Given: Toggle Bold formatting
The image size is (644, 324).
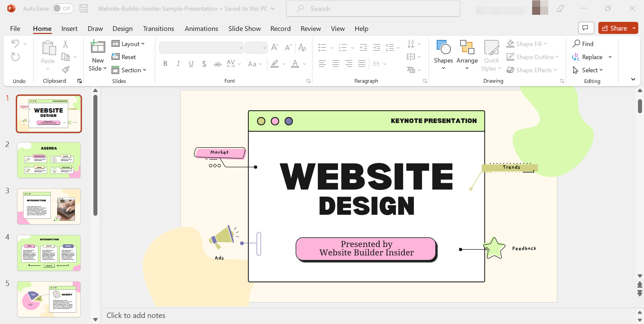Looking at the screenshot, I should click(165, 64).
